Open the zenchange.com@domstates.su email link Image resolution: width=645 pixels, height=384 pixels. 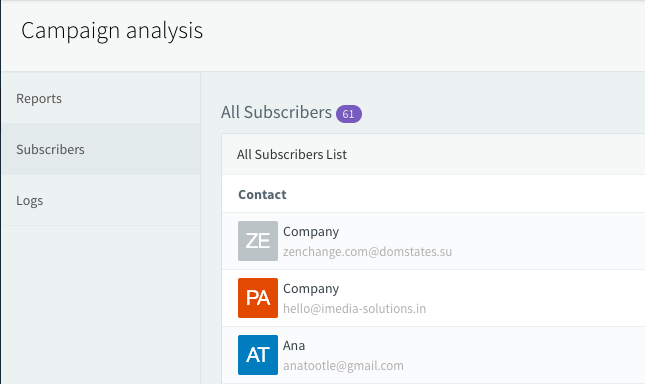367,251
